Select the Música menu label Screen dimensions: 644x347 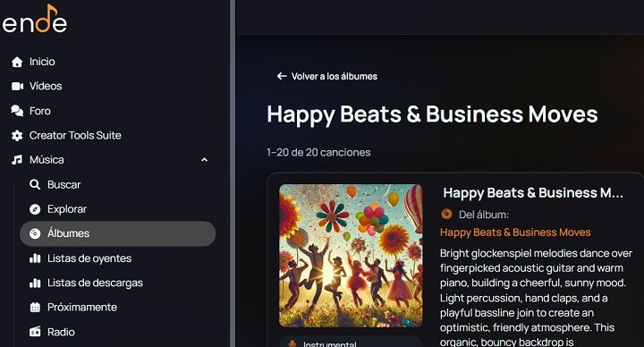tap(47, 159)
